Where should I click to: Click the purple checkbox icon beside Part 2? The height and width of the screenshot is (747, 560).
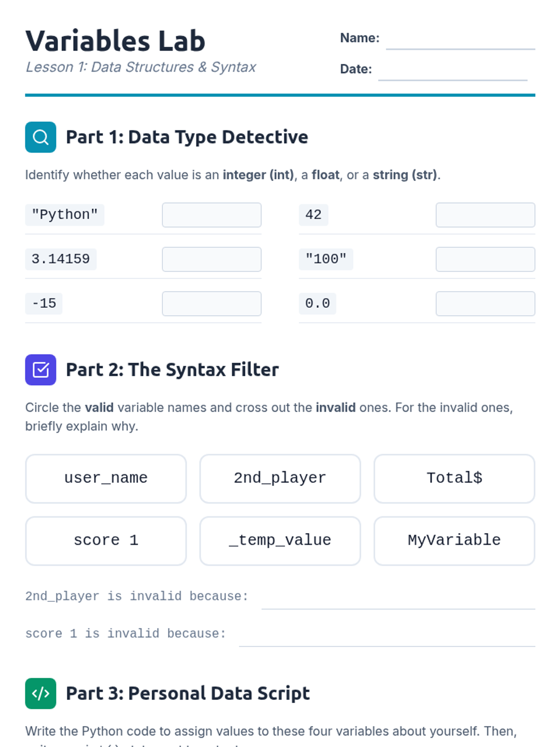point(41,370)
